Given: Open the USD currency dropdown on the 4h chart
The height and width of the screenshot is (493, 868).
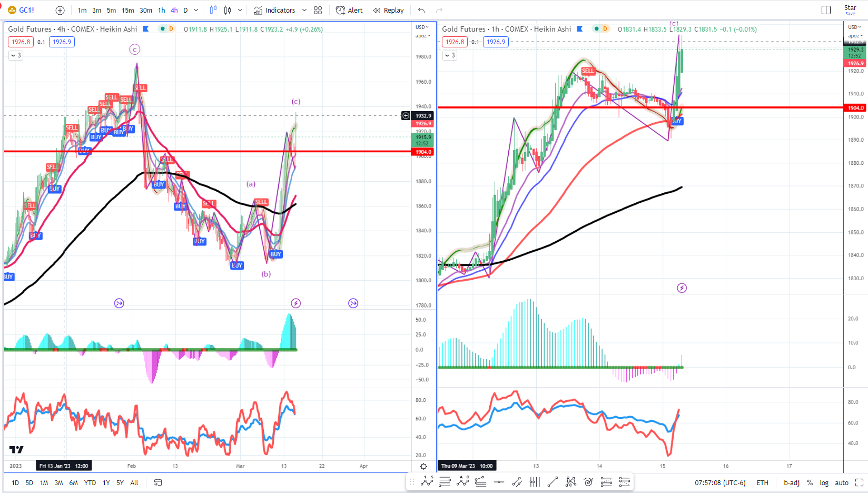Looking at the screenshot, I should pyautogui.click(x=422, y=27).
